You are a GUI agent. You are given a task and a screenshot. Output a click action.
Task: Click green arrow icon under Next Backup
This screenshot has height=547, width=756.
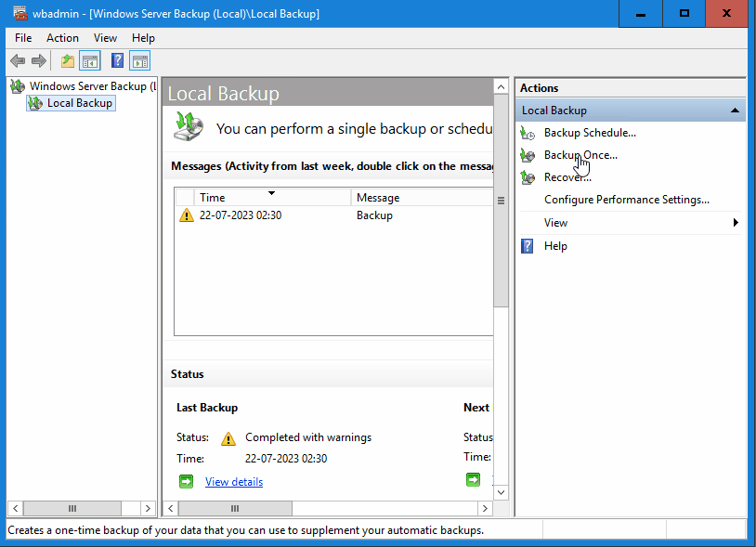point(473,479)
